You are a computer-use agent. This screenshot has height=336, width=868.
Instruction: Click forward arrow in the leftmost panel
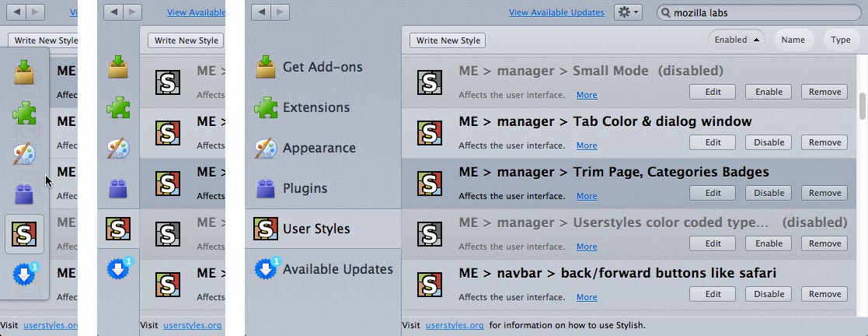pos(36,12)
